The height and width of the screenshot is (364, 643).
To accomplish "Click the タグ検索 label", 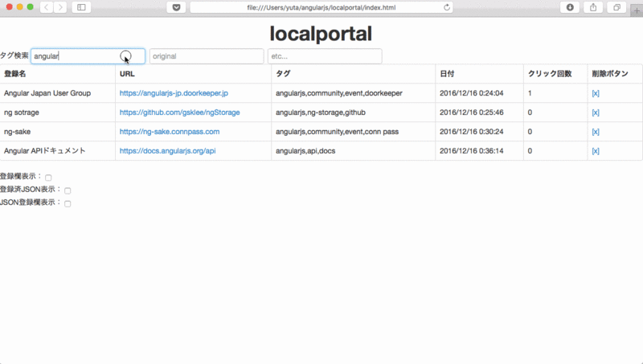I will coord(14,55).
